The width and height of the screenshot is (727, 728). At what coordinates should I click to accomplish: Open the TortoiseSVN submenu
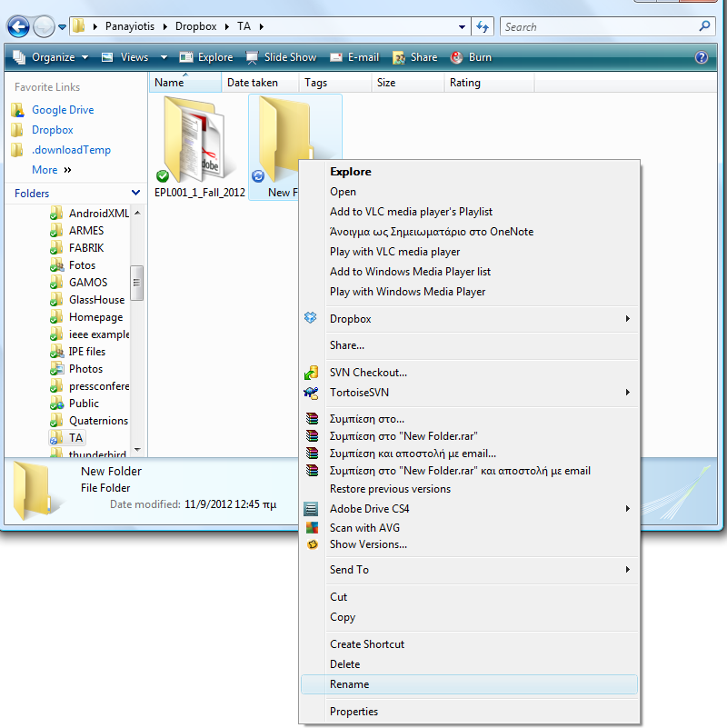click(469, 393)
